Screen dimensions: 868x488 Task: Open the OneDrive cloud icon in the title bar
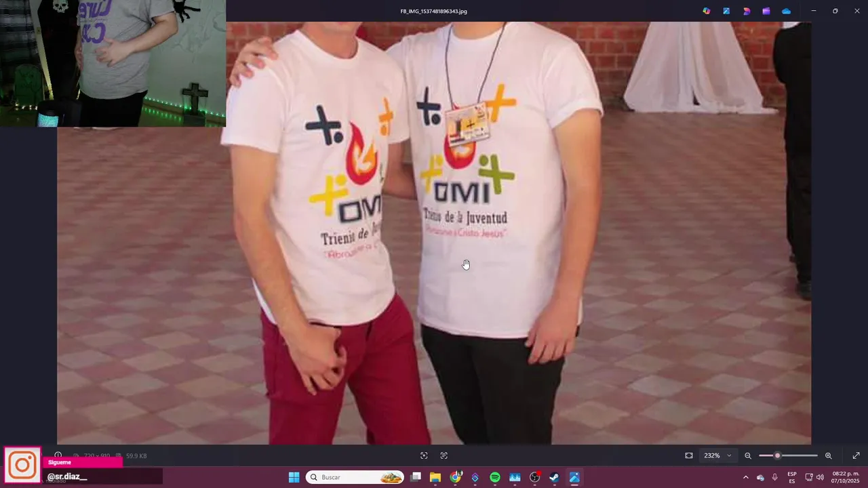[x=786, y=11]
